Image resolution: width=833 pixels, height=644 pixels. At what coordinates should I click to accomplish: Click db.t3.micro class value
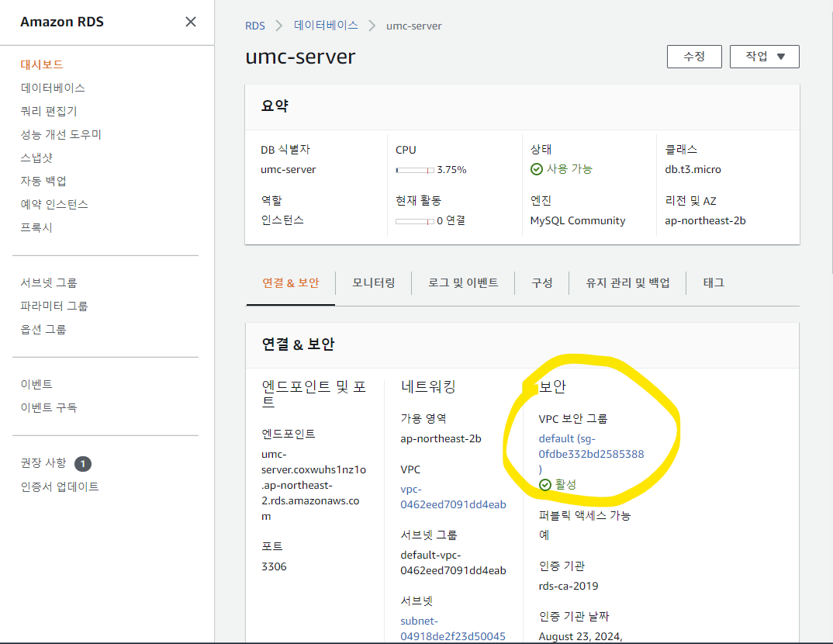coord(693,169)
